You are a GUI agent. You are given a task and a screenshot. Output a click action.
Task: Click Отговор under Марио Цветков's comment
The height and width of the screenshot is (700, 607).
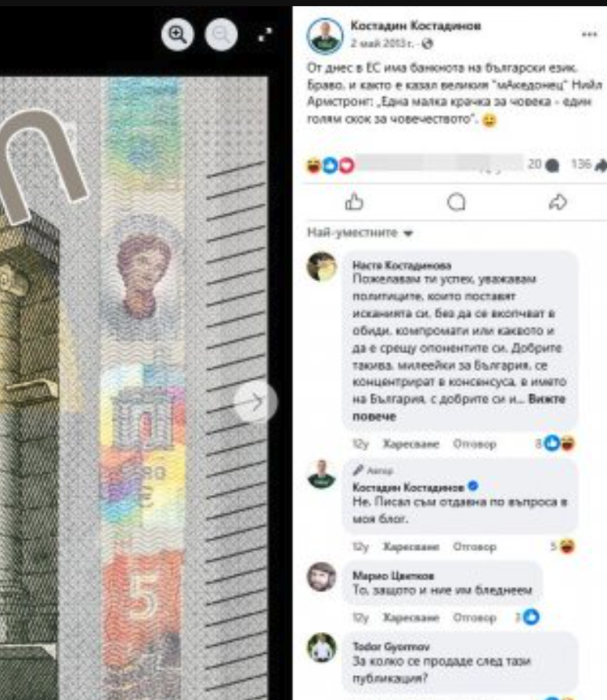pos(475,618)
